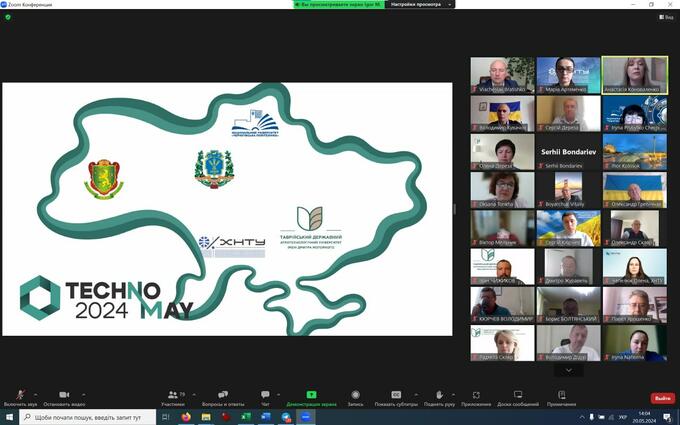
Task: Select highlighted Анастасія Коноваленко speaker tile
Action: pos(635,75)
